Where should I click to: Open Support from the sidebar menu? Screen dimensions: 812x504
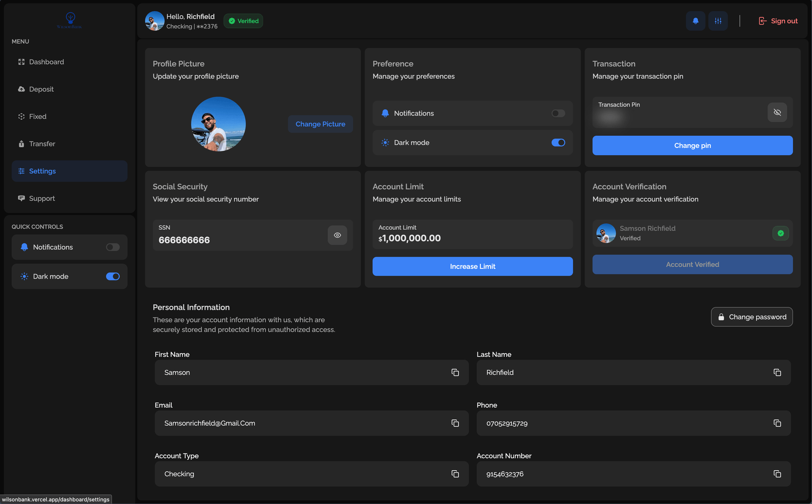click(41, 198)
